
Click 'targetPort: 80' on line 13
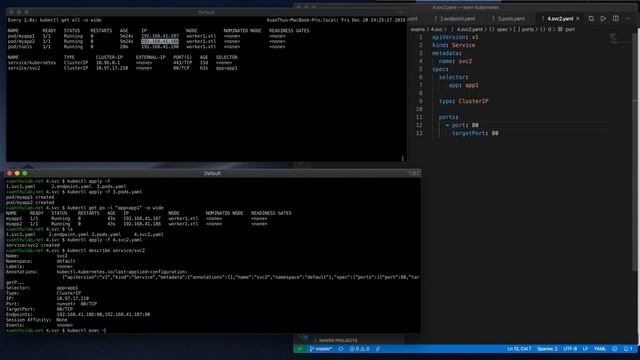click(x=475, y=133)
